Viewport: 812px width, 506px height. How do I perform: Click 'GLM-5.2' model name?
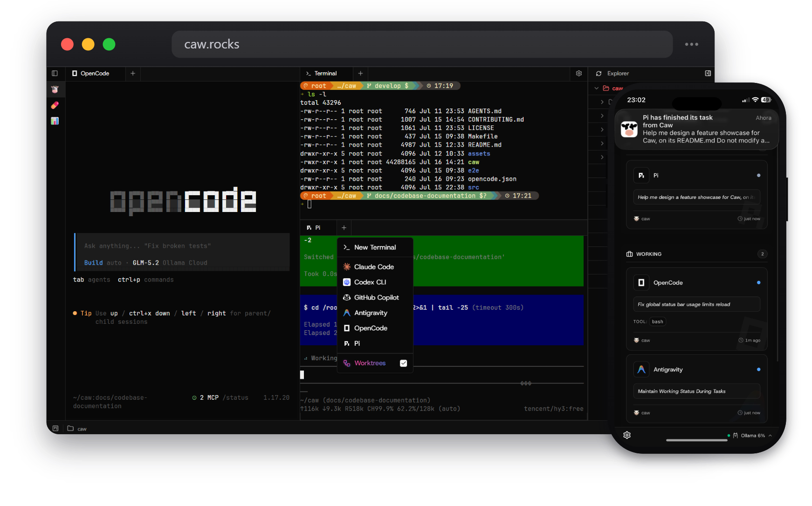(x=146, y=263)
